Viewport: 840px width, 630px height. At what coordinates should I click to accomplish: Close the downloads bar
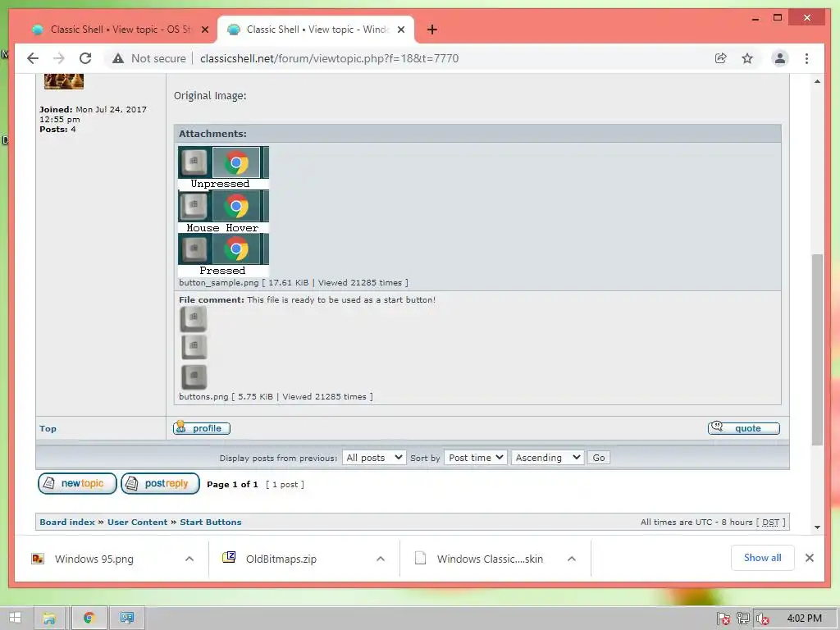pyautogui.click(x=810, y=558)
